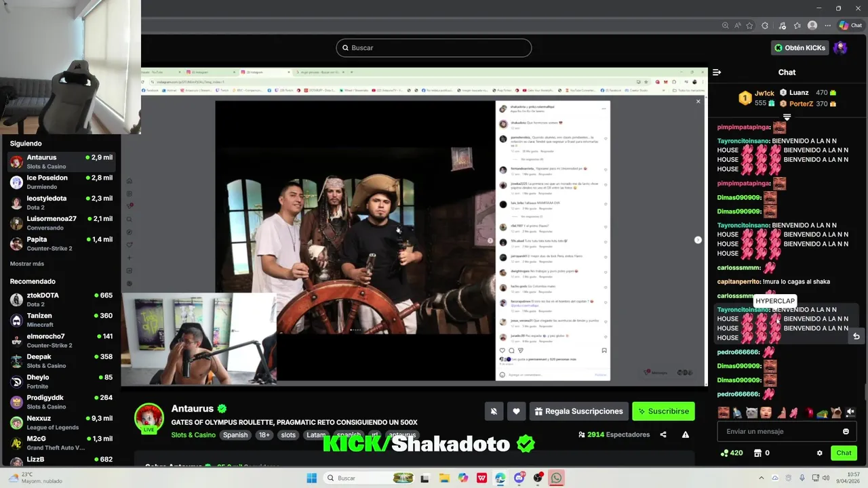Click Jw1ck in the gift leaderboard
The width and height of the screenshot is (868, 488).
pyautogui.click(x=764, y=93)
